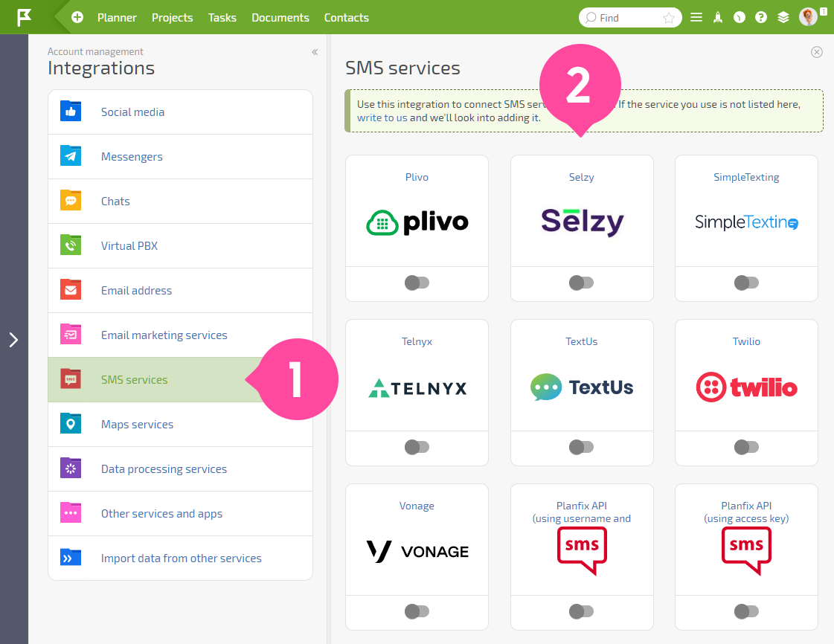
Task: Click the Telnyx logo
Action: (x=417, y=388)
